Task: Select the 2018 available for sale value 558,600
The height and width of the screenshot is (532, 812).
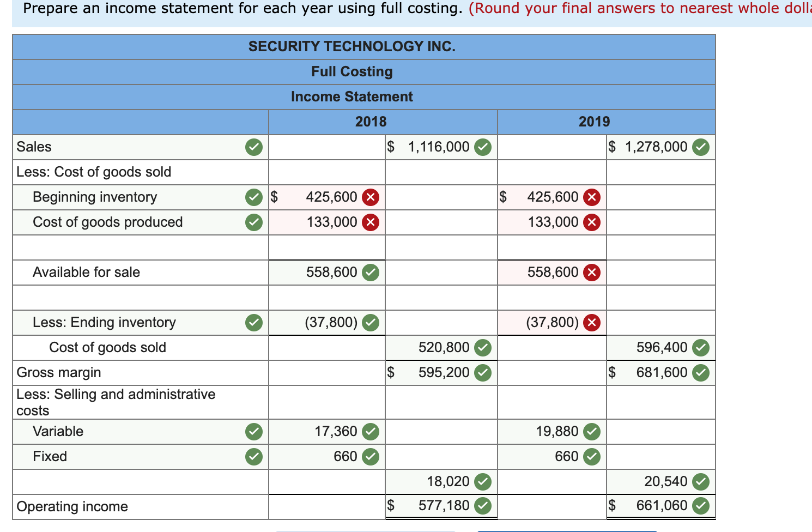Action: 331,272
